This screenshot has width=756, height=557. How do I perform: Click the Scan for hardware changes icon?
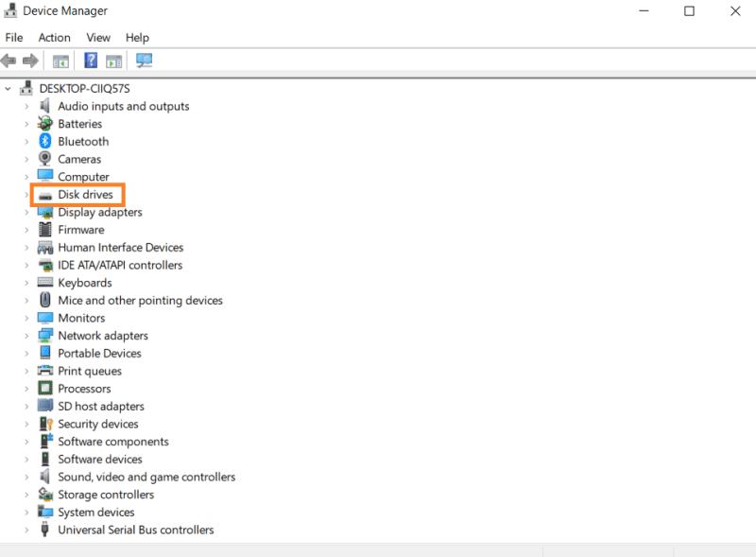click(x=144, y=60)
